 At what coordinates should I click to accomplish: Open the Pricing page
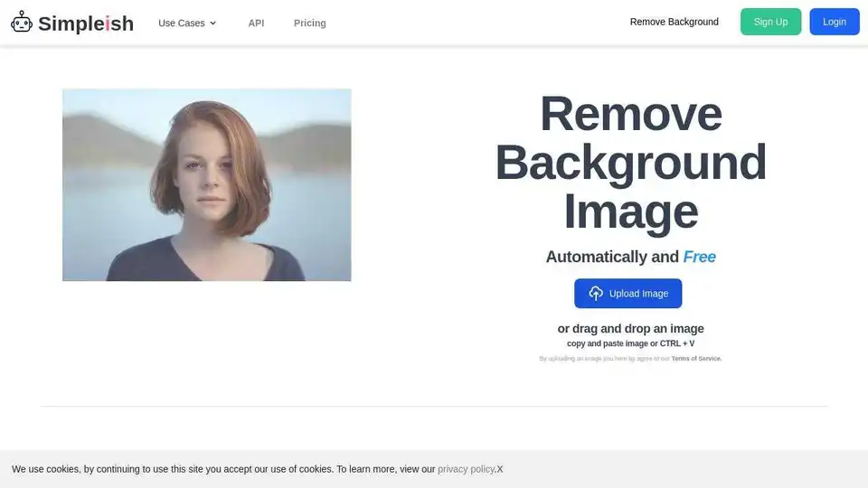coord(309,23)
